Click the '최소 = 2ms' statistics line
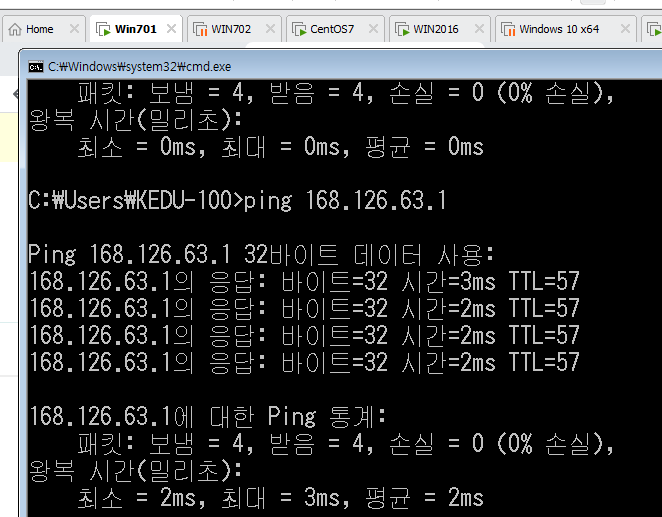The height and width of the screenshot is (517, 662). point(280,498)
